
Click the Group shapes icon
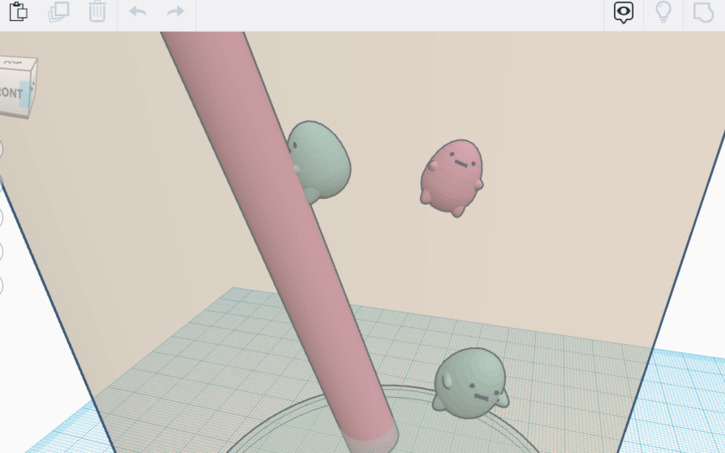[x=703, y=12]
